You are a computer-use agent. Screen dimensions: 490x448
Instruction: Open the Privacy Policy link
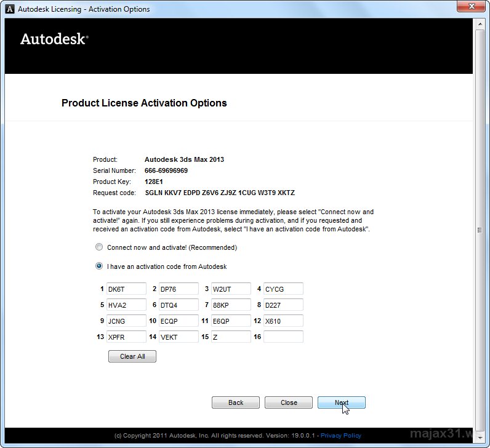coord(340,436)
